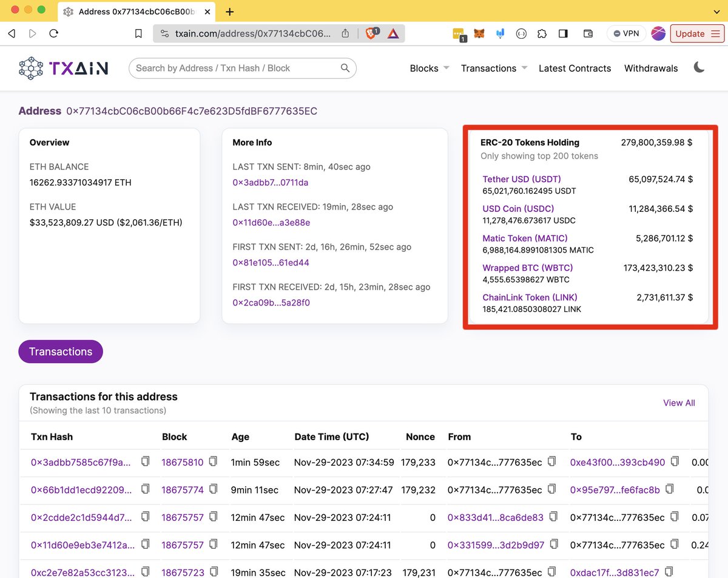This screenshot has width=728, height=578.
Task: Click the search magnifier icon
Action: (345, 68)
